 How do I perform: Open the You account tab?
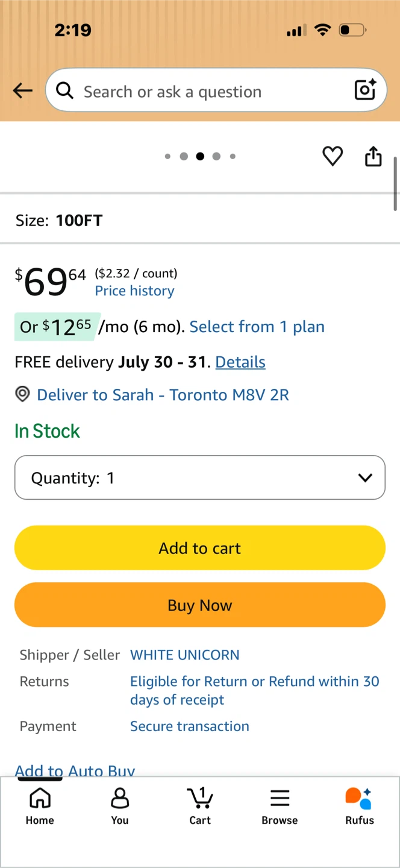[x=120, y=806]
